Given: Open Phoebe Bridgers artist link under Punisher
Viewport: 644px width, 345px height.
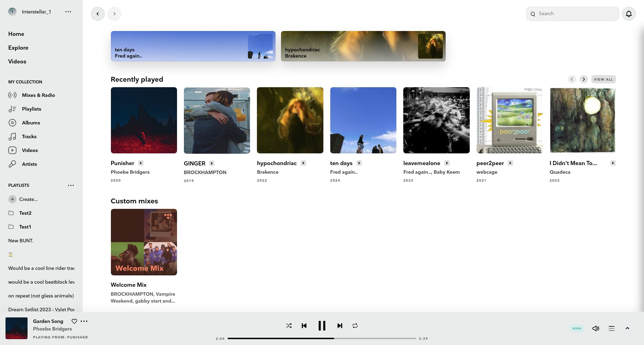Looking at the screenshot, I should tap(130, 172).
